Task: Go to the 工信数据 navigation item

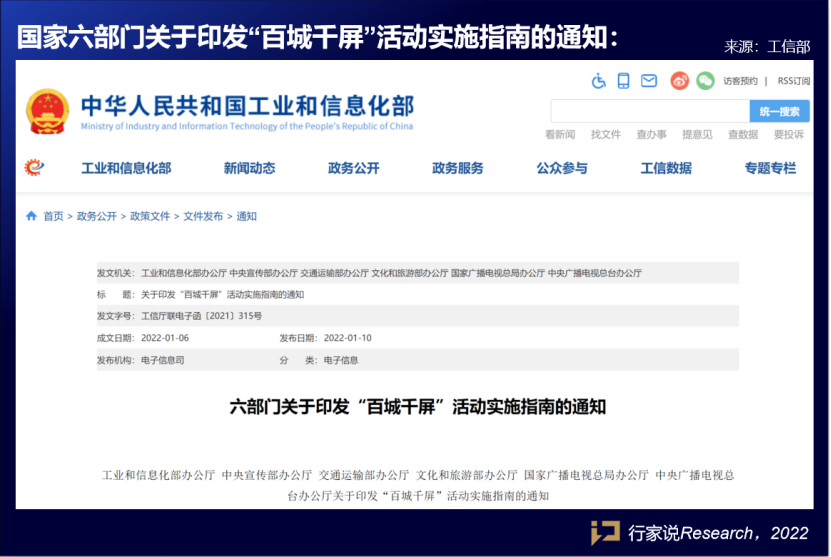Action: point(666,168)
